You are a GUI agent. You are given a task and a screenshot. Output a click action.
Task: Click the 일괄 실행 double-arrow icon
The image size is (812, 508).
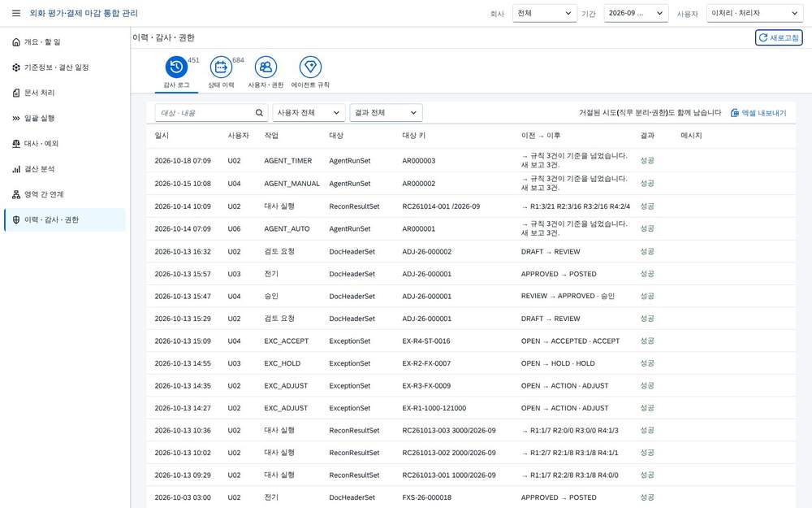16,118
